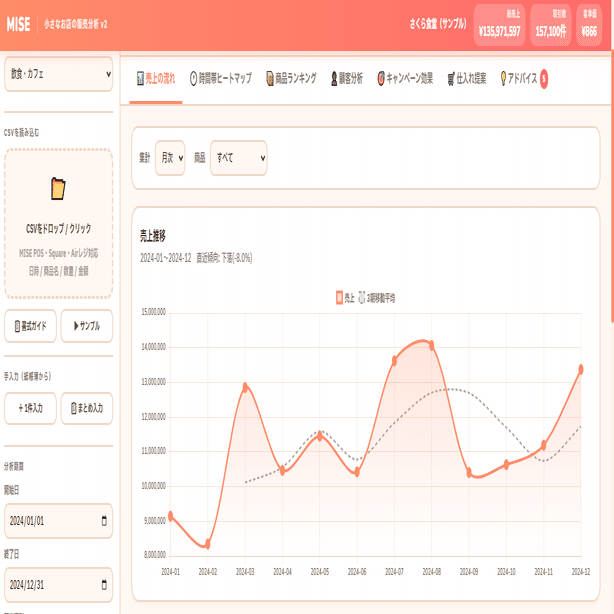Image resolution: width=614 pixels, height=614 pixels.
Task: Toggle the 3期移動平均 legend item
Action: pyautogui.click(x=377, y=298)
